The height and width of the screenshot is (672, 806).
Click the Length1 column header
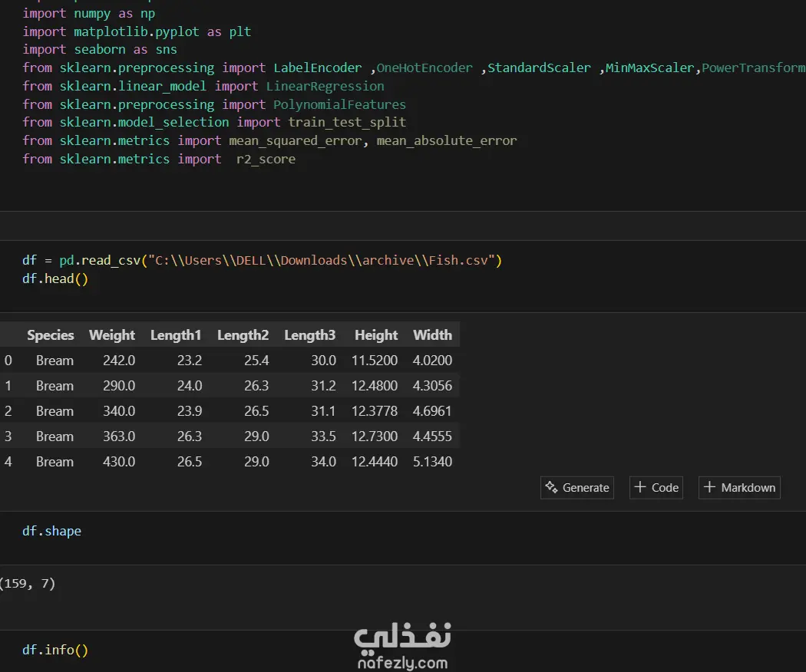(x=176, y=335)
